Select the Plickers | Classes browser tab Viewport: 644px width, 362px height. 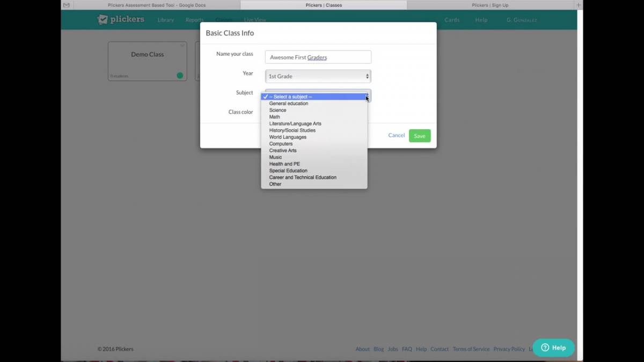pyautogui.click(x=324, y=5)
